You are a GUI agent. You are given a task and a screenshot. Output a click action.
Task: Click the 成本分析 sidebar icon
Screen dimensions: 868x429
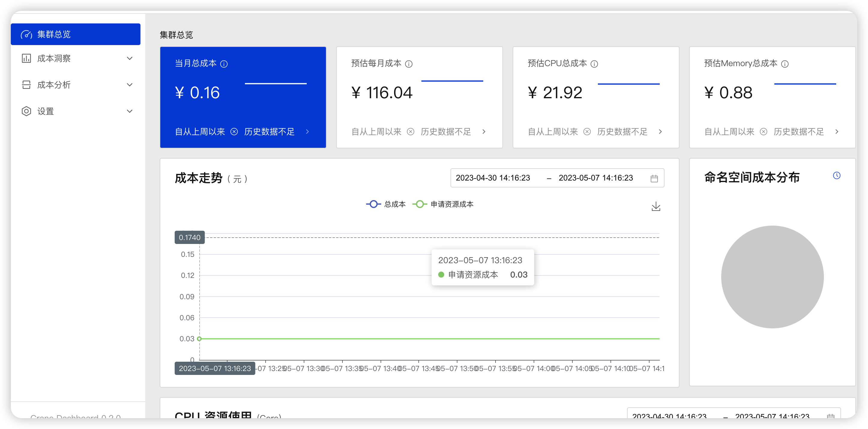(27, 85)
